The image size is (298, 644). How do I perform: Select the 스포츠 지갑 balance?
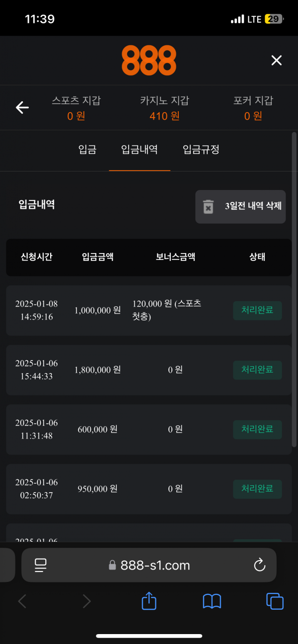pyautogui.click(x=76, y=108)
